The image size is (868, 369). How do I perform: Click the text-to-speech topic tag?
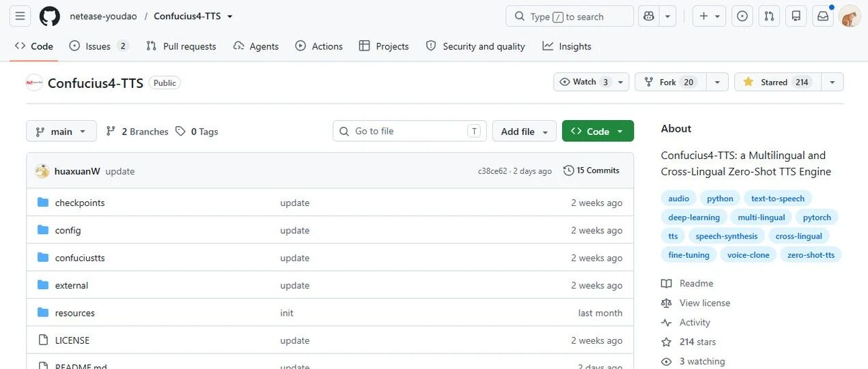778,198
